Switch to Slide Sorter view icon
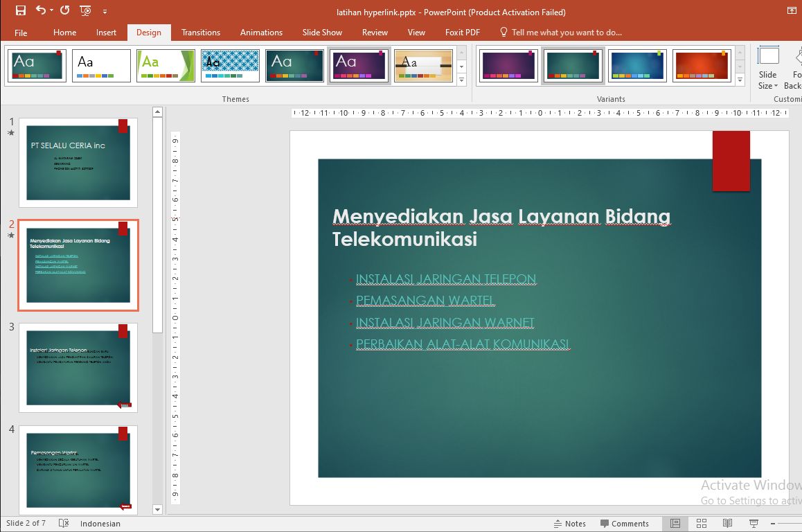This screenshot has height=532, width=802. point(701,523)
